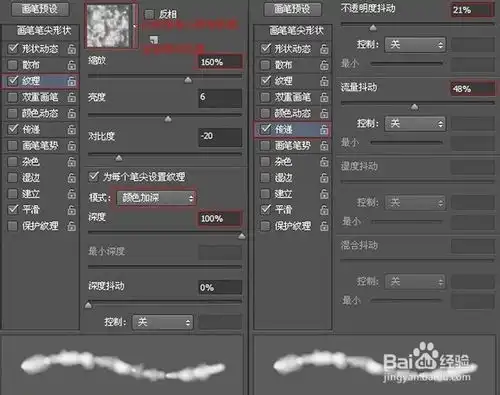Click 画笔预设 button in transfer-settings panel
500x395 pixels.
(293, 9)
